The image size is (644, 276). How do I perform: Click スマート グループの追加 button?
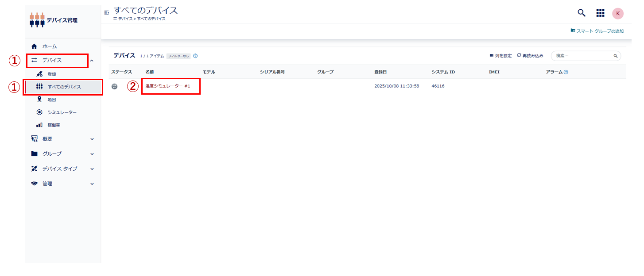[x=597, y=31]
